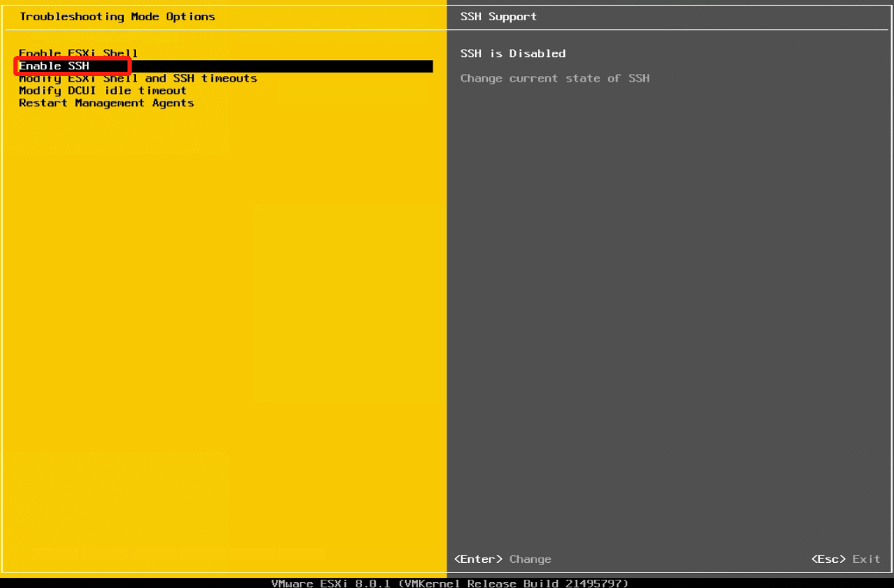The width and height of the screenshot is (894, 588).
Task: Click the word Disabled in SSH status
Action: pos(537,54)
